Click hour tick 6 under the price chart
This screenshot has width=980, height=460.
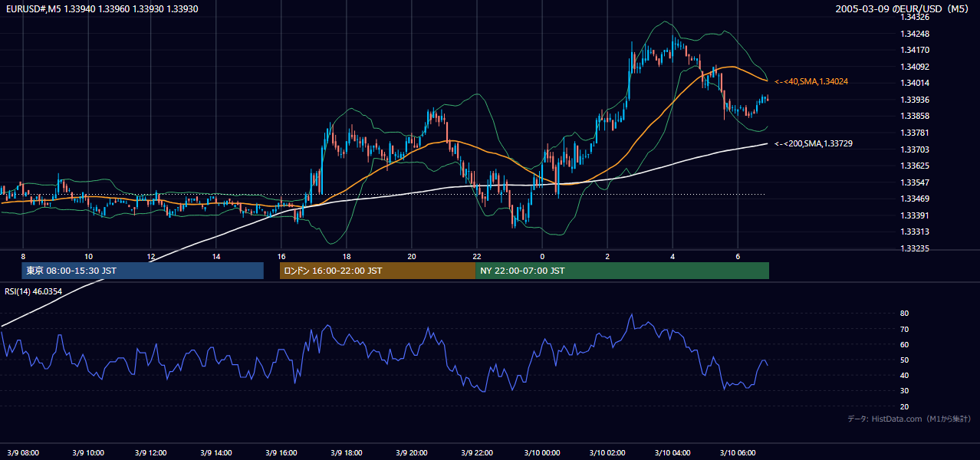pos(738,256)
